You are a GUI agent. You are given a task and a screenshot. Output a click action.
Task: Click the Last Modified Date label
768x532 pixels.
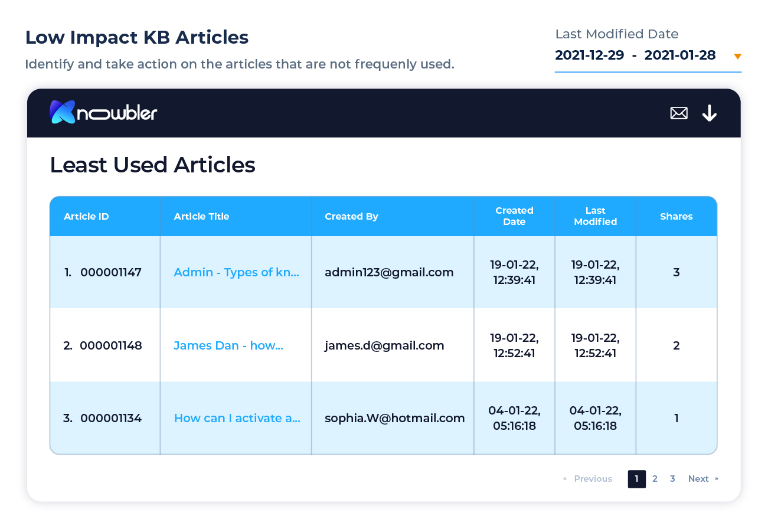[617, 34]
